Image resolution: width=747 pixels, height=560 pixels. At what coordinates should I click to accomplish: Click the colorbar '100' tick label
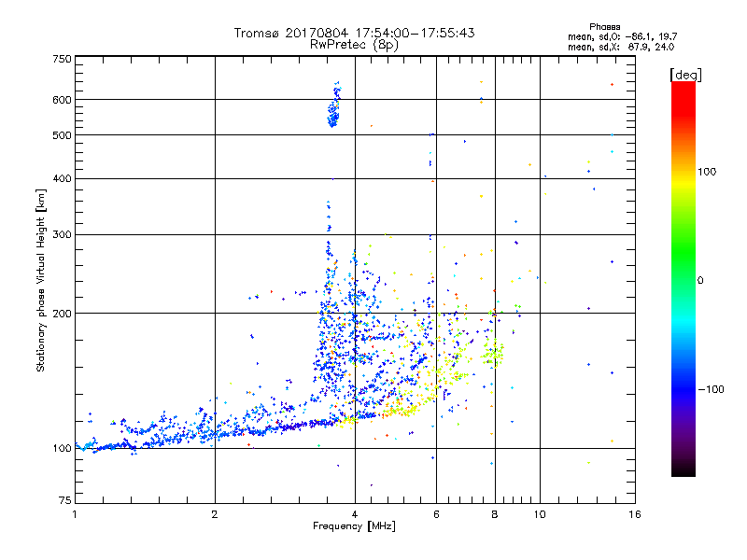click(x=707, y=172)
